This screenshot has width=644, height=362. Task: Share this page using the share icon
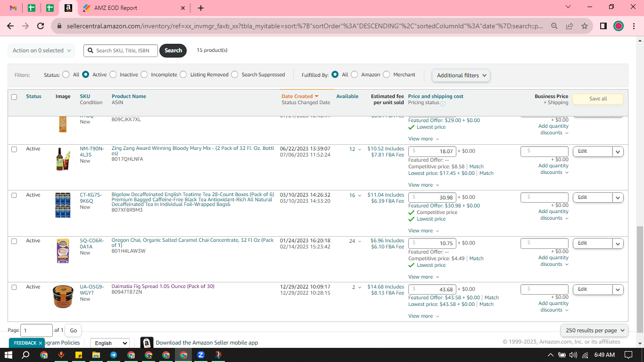570,26
